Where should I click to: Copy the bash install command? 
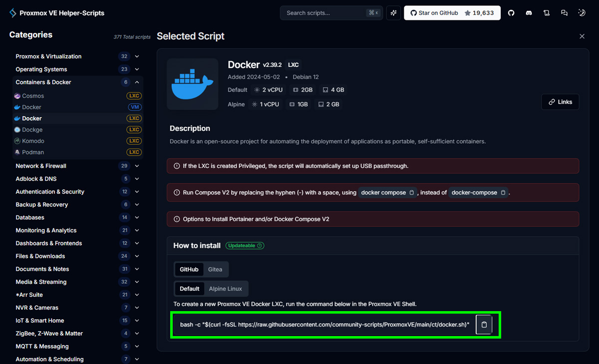(x=484, y=325)
